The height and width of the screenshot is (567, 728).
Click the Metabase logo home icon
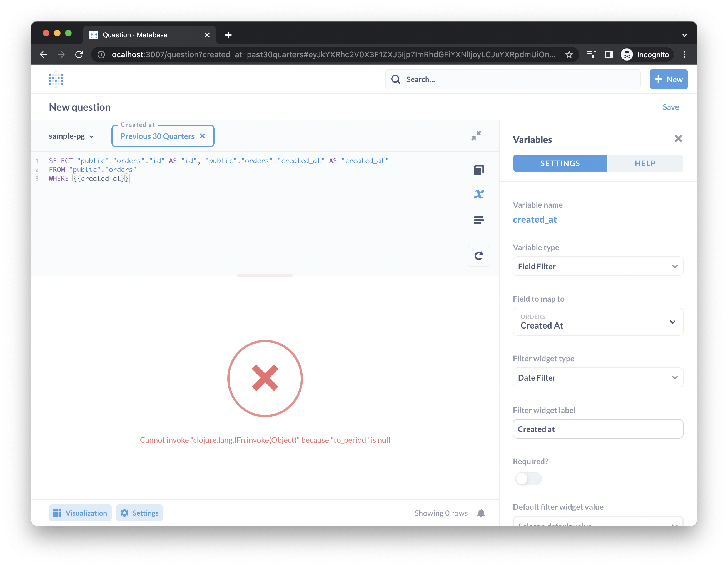(56, 79)
